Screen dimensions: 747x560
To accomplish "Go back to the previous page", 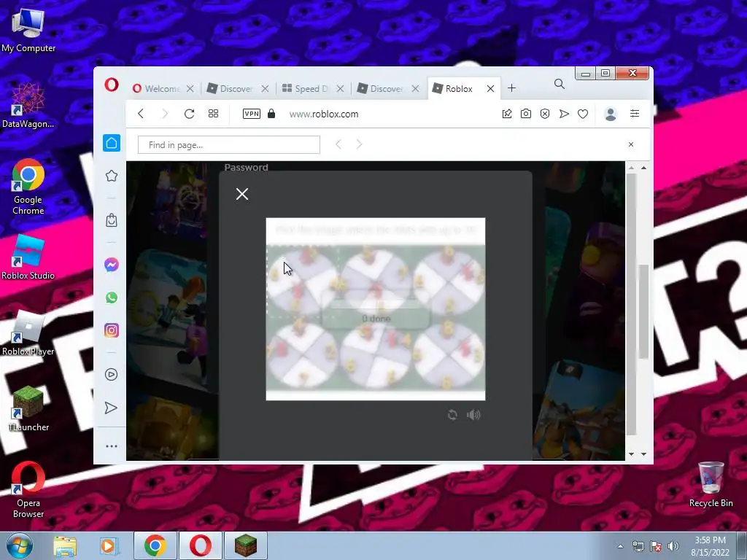I will click(141, 114).
